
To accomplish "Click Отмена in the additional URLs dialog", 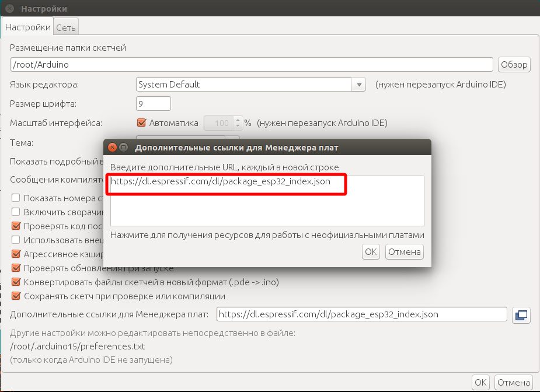I will (404, 252).
